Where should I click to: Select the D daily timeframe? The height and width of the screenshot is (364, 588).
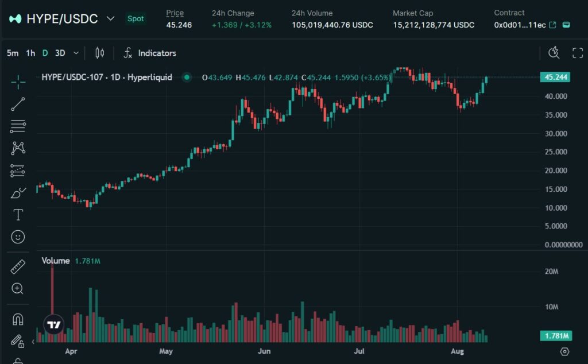point(45,53)
